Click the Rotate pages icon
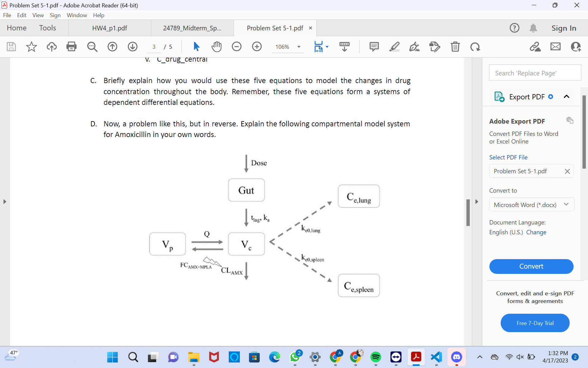Screen dimensions: 588x368 pyautogui.click(x=475, y=47)
